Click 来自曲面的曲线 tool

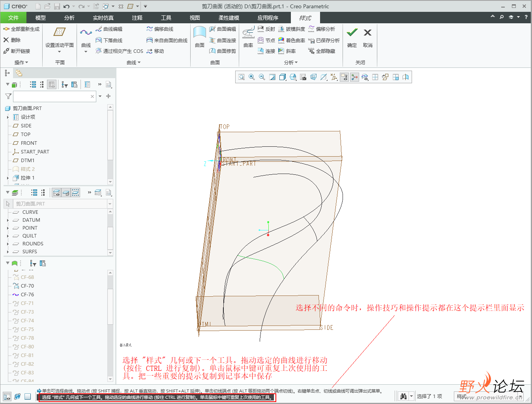(x=167, y=40)
